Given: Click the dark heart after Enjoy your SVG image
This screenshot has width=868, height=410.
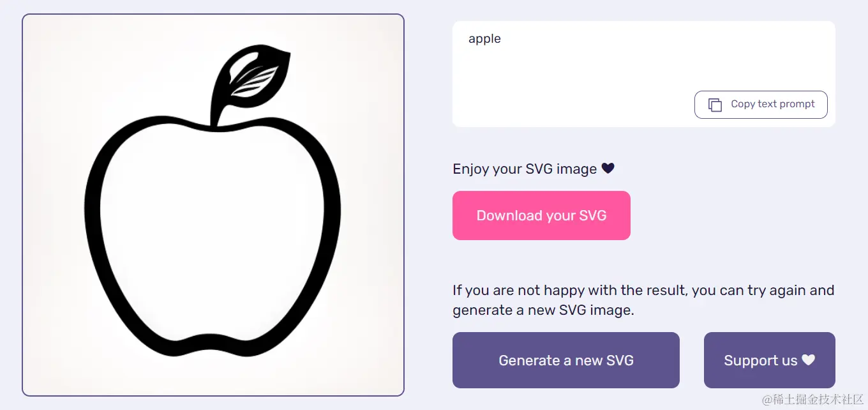Looking at the screenshot, I should click(608, 169).
